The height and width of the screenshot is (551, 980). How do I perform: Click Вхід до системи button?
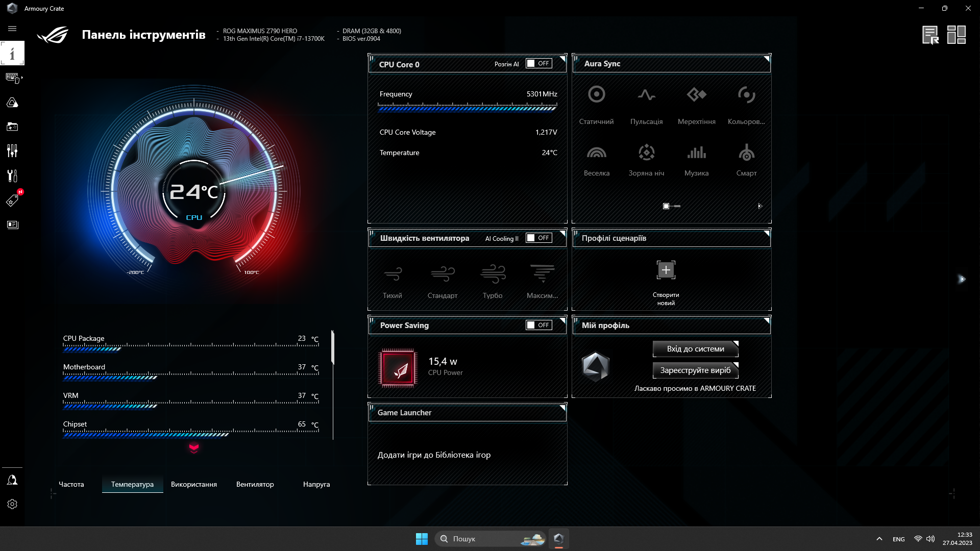[x=695, y=348]
